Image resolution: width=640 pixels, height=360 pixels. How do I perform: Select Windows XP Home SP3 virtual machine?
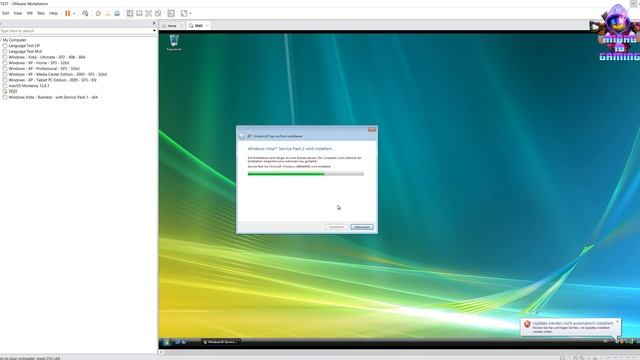(39, 63)
